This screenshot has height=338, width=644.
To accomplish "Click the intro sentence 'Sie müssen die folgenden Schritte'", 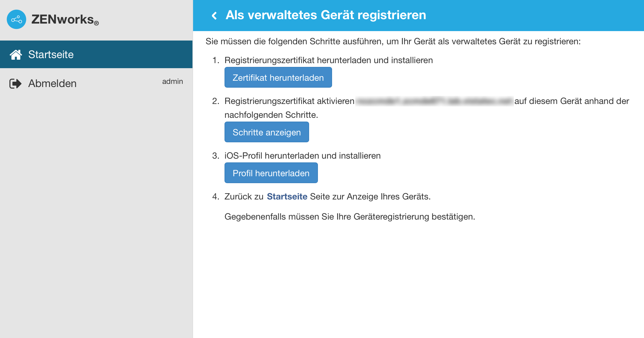I will (393, 41).
